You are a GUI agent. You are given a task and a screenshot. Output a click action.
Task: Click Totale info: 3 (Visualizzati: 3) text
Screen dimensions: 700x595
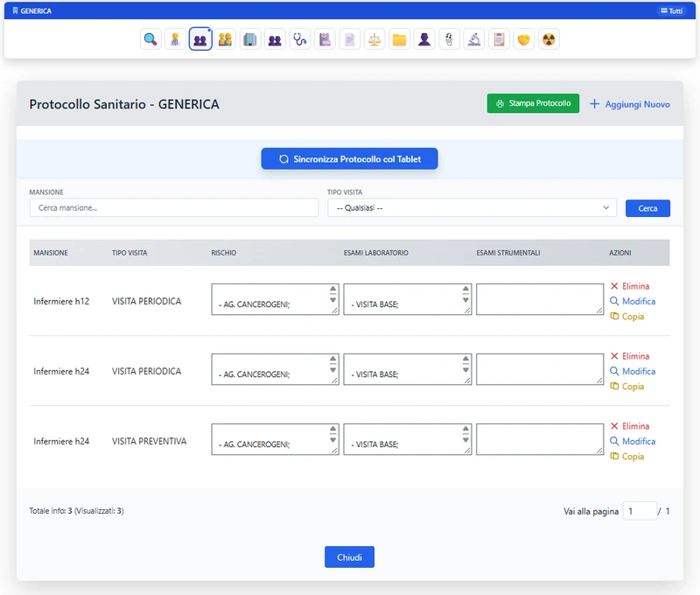[76, 511]
